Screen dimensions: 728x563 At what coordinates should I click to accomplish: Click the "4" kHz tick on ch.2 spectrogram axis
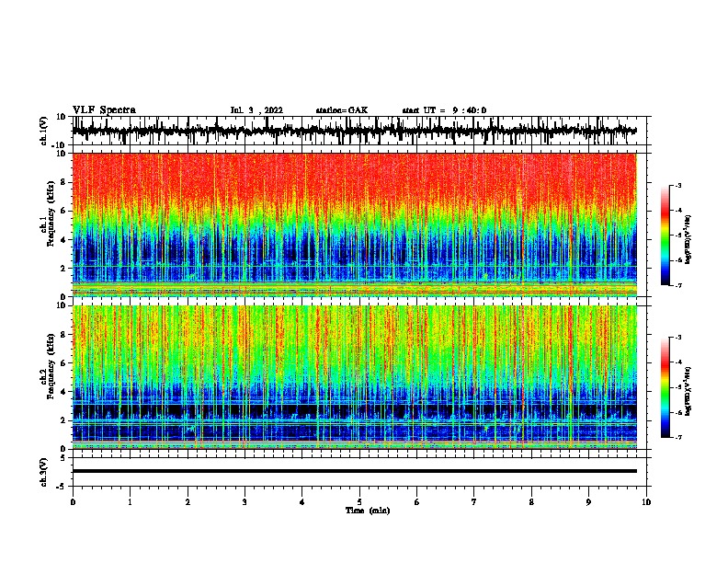tap(63, 392)
